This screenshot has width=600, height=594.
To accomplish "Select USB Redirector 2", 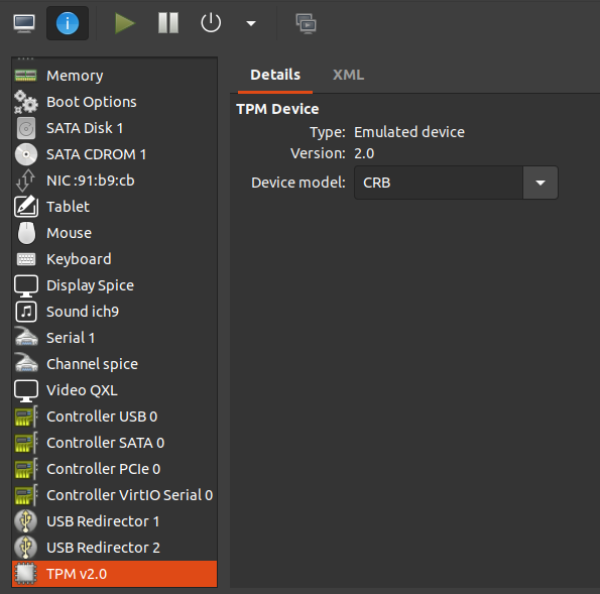I will (114, 548).
